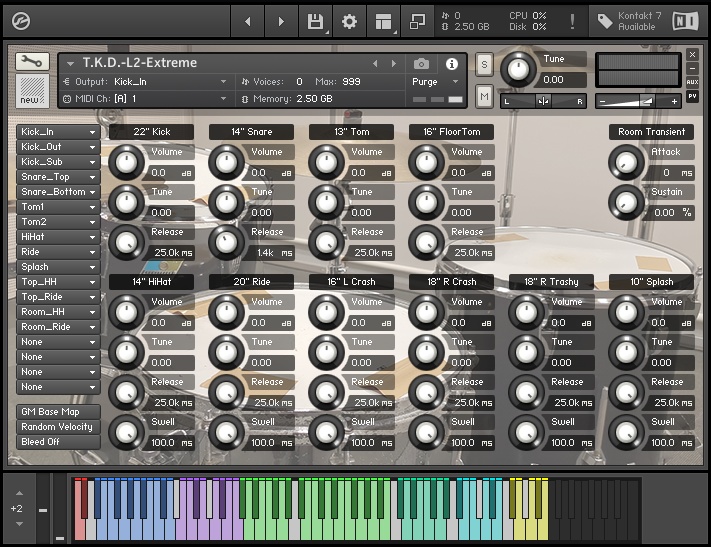Open the wrench instrument edit mode
711x547 pixels.
(x=33, y=62)
